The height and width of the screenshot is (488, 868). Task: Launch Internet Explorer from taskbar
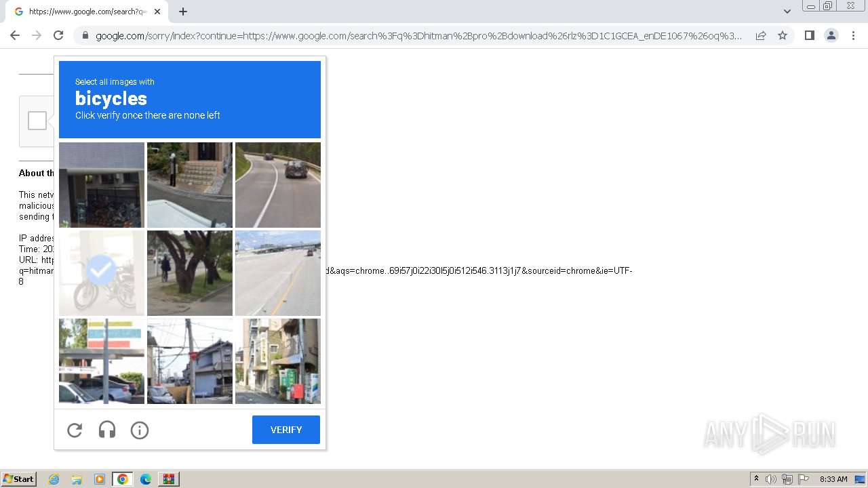(x=54, y=479)
